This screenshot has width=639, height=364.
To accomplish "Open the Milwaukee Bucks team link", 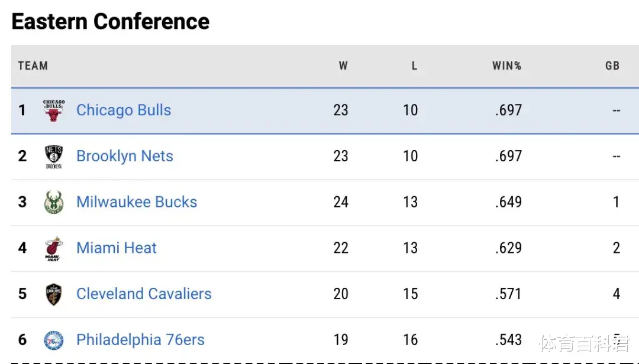I will tap(137, 202).
